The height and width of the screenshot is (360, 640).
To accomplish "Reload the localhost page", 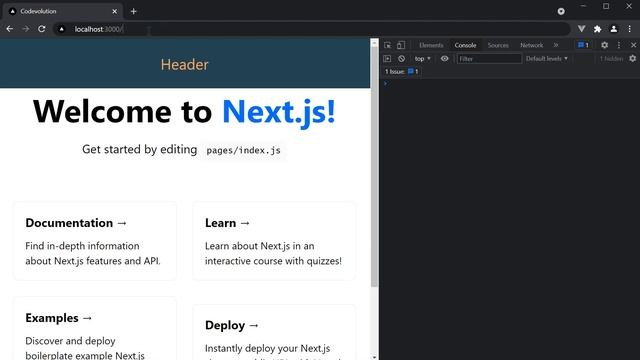I will [x=42, y=29].
